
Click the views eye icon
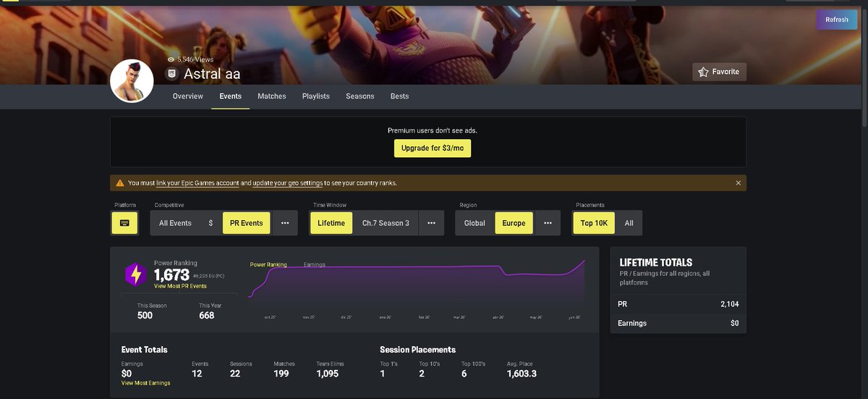coord(171,59)
